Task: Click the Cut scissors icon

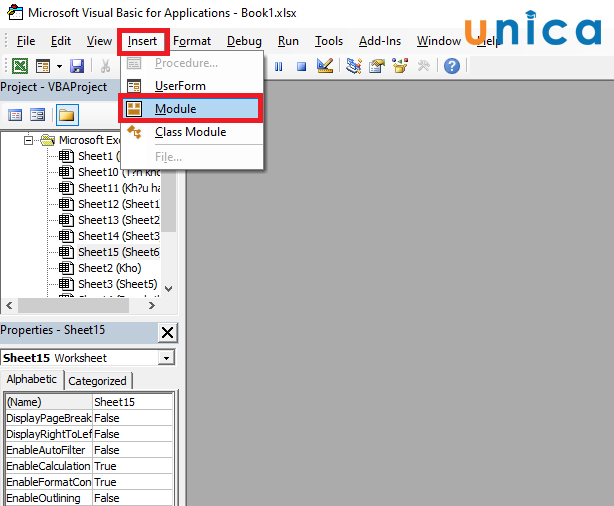Action: tap(105, 66)
